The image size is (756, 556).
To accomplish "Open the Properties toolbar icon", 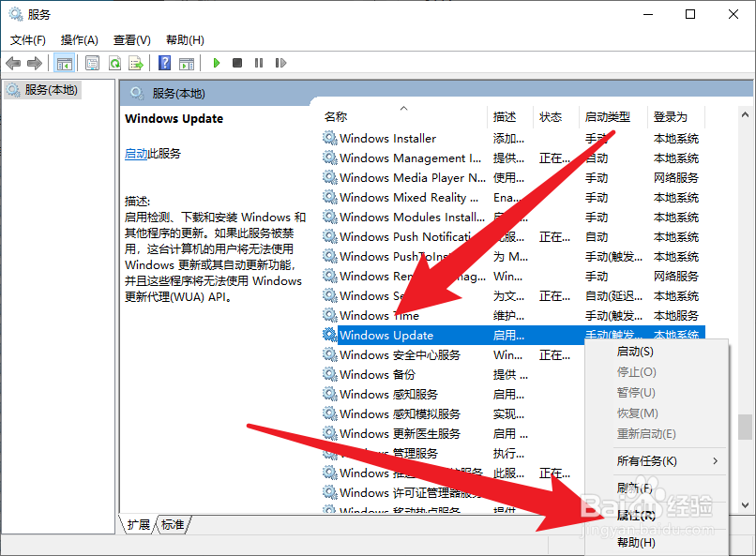I will [92, 63].
